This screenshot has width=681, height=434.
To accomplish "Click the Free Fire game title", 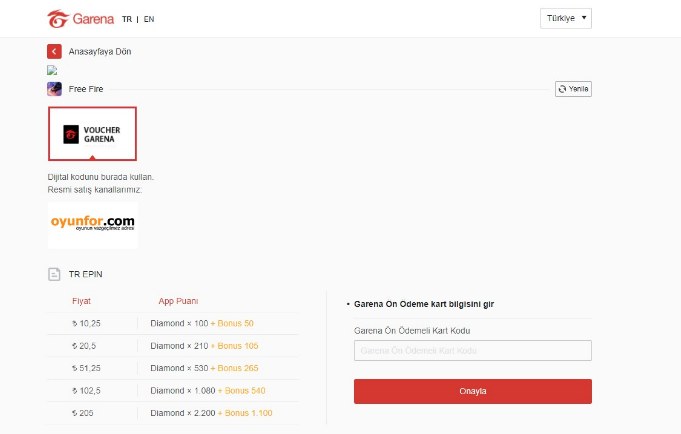I will [x=85, y=89].
